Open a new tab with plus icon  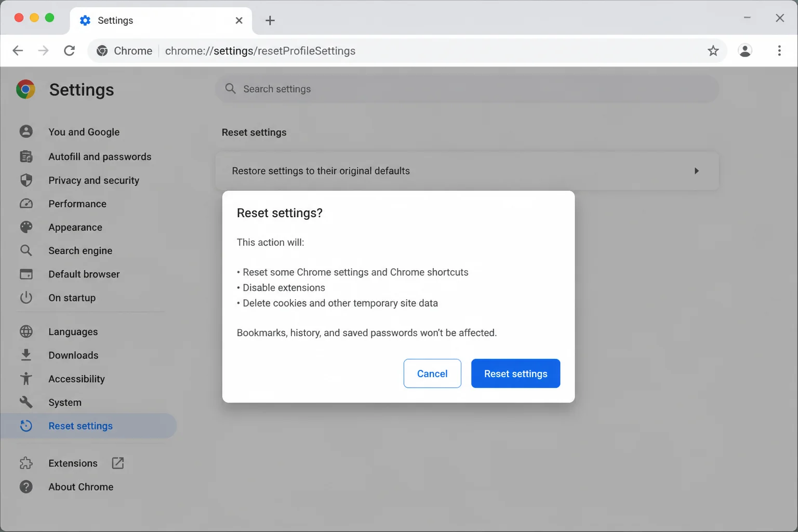pos(270,20)
